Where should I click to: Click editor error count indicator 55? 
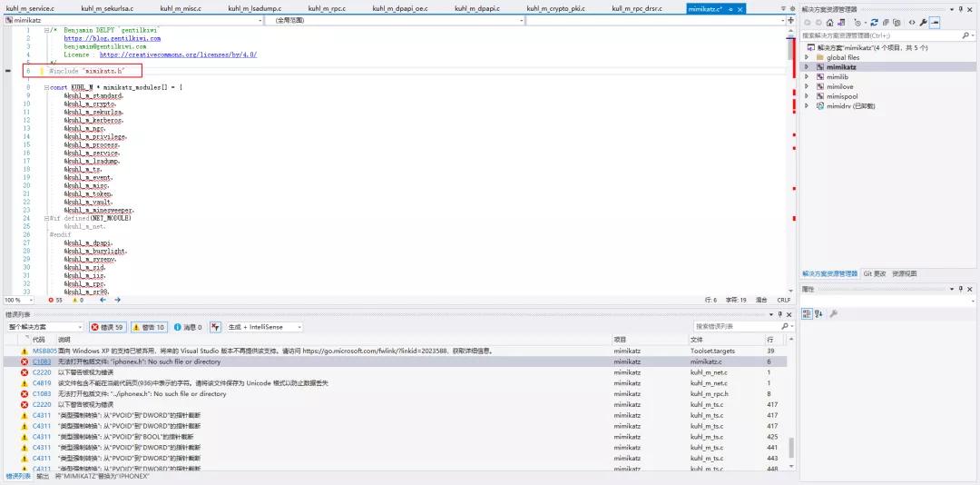tap(55, 300)
